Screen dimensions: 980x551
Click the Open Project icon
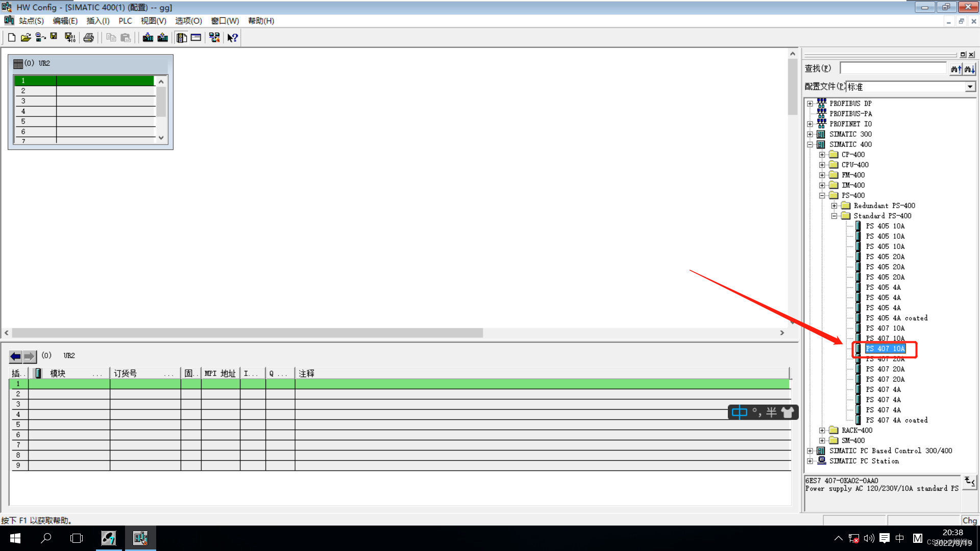click(x=25, y=37)
